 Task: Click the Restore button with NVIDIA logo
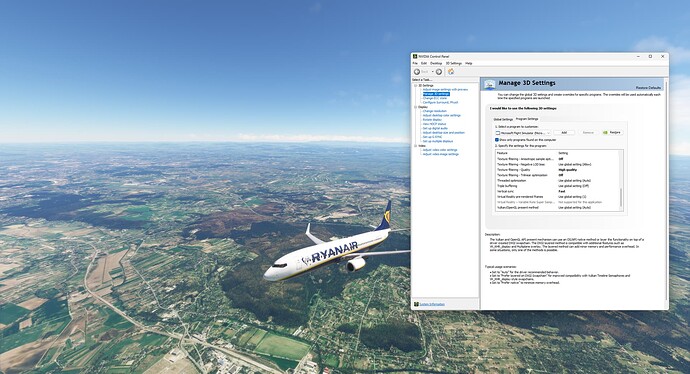pyautogui.click(x=612, y=132)
